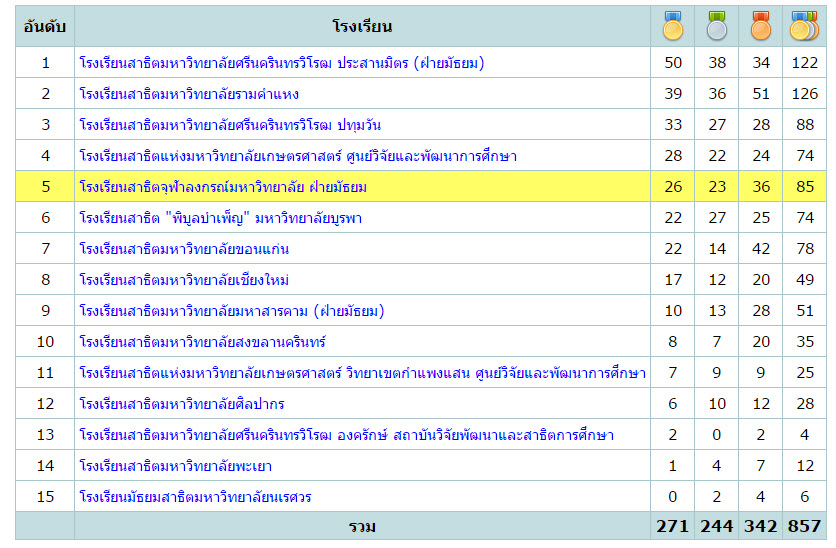
Task: Open โรงเรียนสาธิตมหาวิทยาลัยพะเยา link
Action: point(175,465)
